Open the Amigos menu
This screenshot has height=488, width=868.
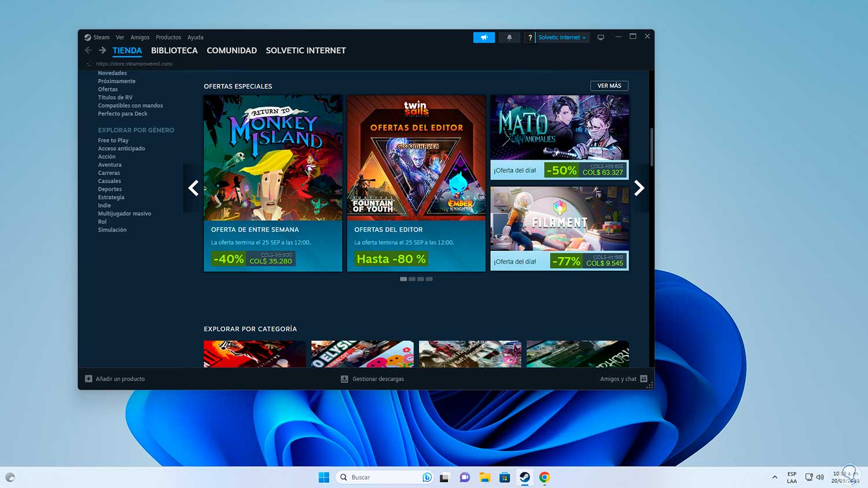click(140, 38)
